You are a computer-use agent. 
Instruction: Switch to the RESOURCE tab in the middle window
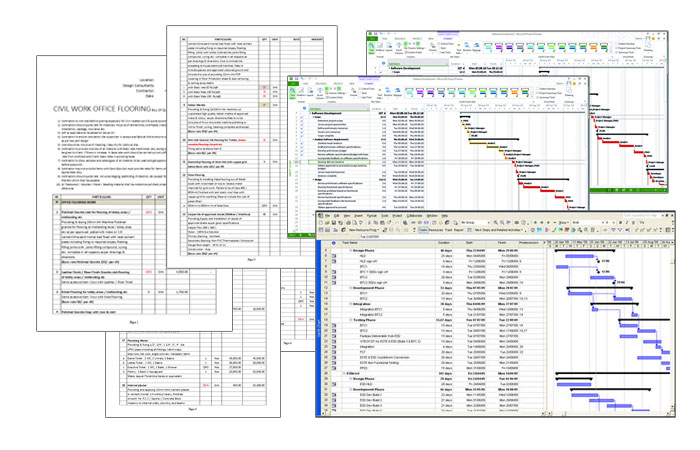tap(321, 83)
